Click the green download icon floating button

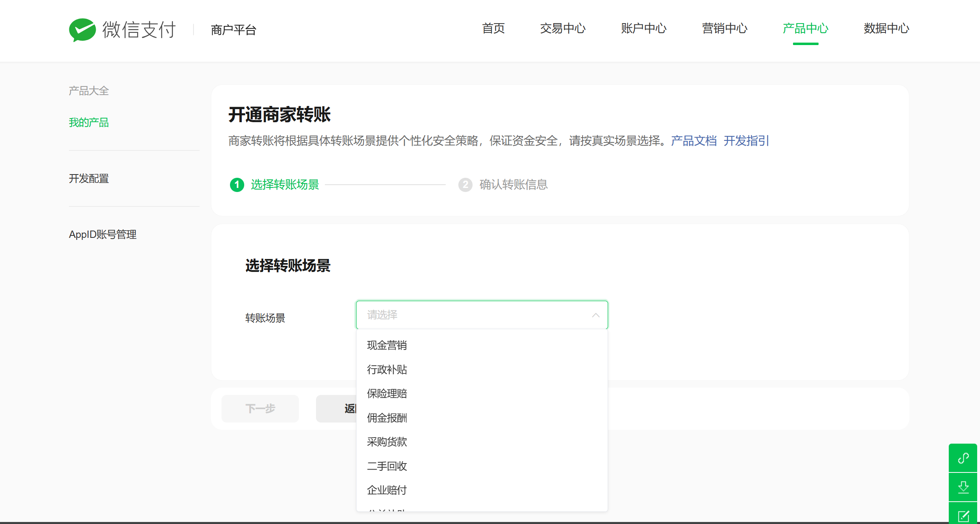(x=963, y=487)
